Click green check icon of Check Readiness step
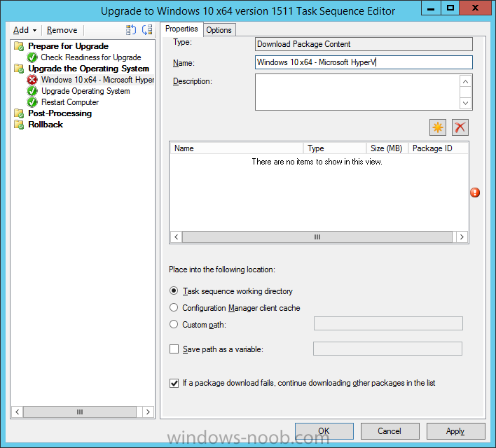496x448 pixels. [x=32, y=57]
